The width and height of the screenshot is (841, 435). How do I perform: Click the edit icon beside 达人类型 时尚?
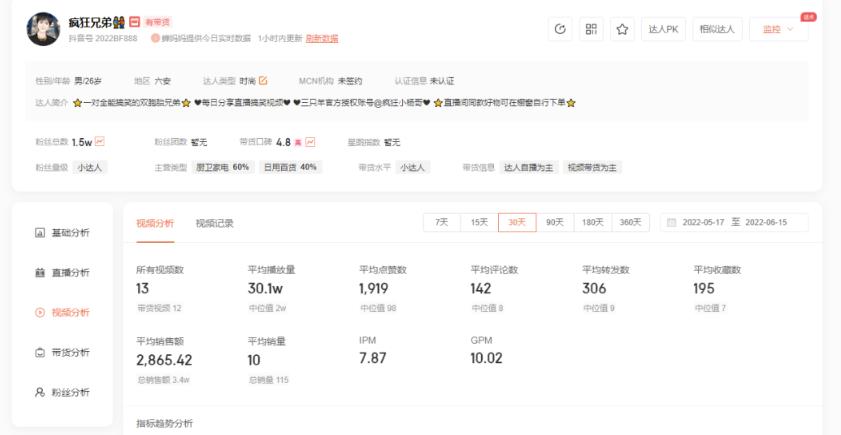tap(263, 81)
